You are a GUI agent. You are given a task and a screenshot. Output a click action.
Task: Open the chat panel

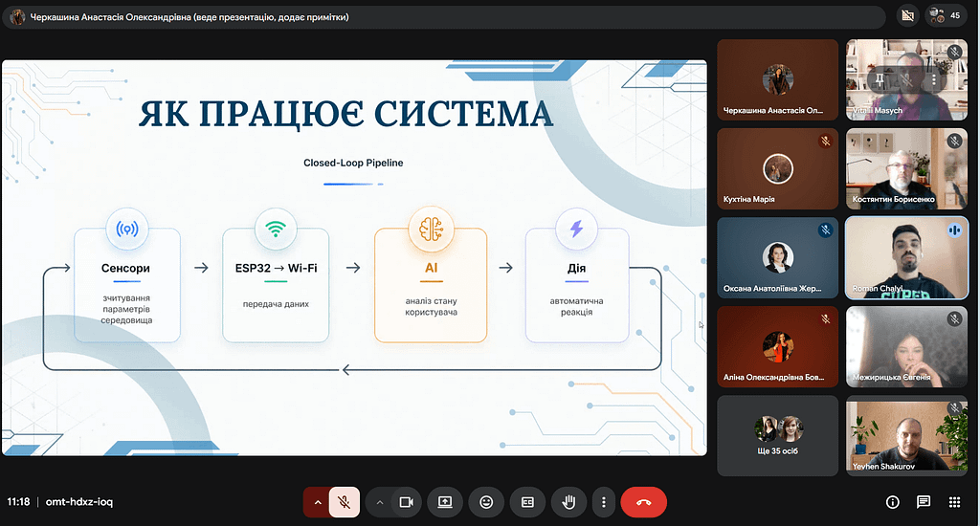click(924, 502)
